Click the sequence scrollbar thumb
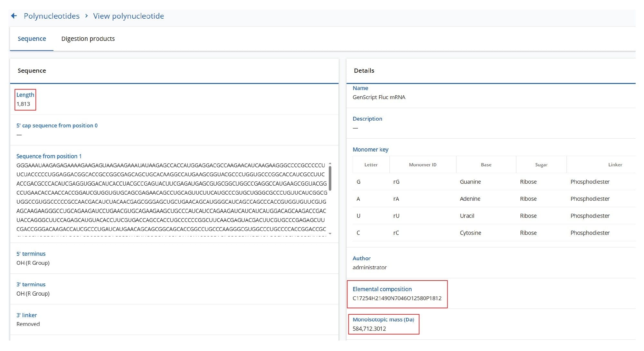 [x=330, y=178]
